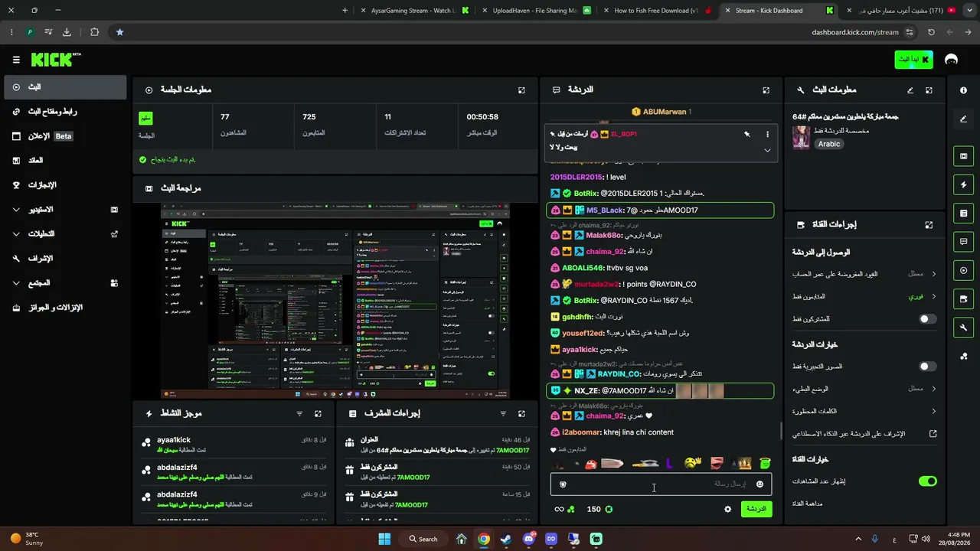Image resolution: width=980 pixels, height=551 pixels.
Task: Filter the moderator actions panel
Action: click(x=503, y=414)
